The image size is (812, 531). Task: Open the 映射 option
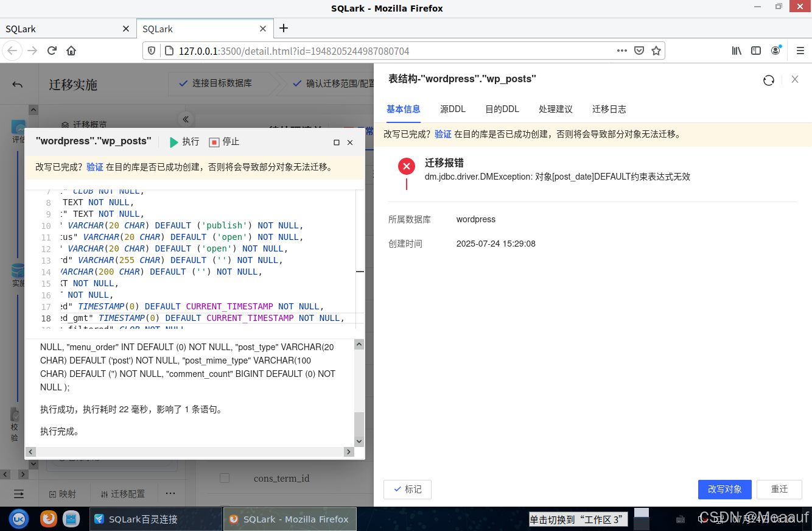[x=63, y=494]
